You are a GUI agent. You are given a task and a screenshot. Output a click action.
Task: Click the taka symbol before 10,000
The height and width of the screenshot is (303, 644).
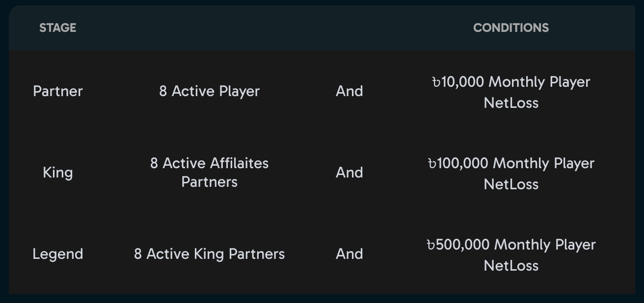click(x=436, y=82)
